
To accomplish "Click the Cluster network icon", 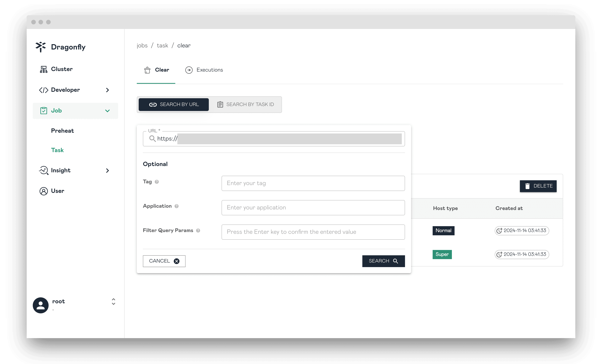I will click(43, 69).
